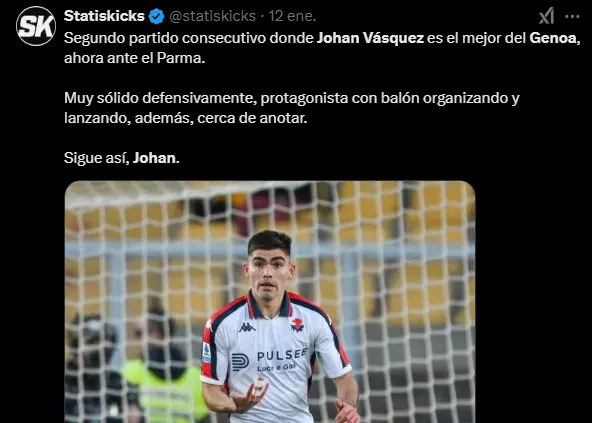Click the PULSEE sponsor logo on the jersey
The height and width of the screenshot is (423, 592).
[269, 360]
